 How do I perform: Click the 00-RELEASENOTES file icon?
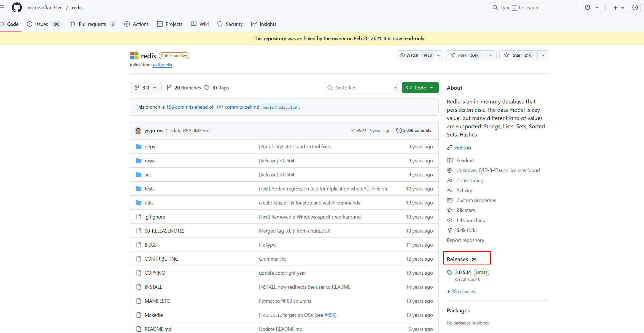[139, 231]
